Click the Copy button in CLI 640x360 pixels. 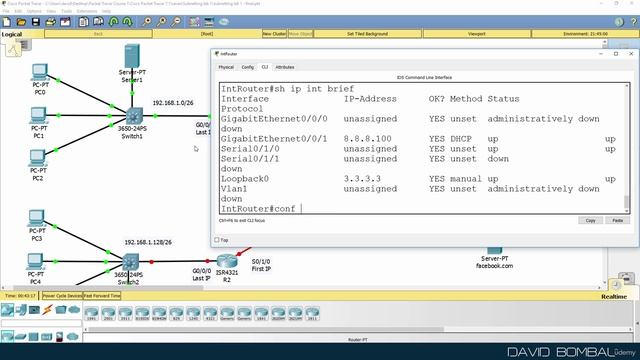[x=590, y=220]
